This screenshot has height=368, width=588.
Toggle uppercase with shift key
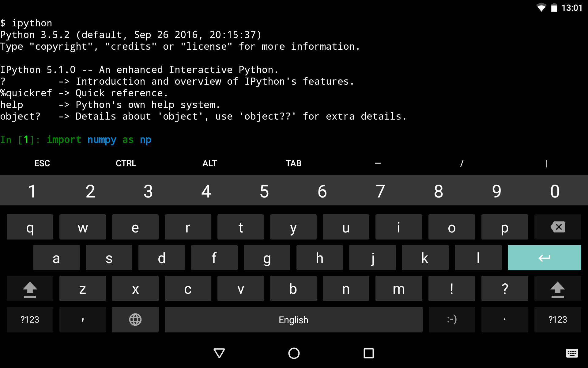click(30, 288)
